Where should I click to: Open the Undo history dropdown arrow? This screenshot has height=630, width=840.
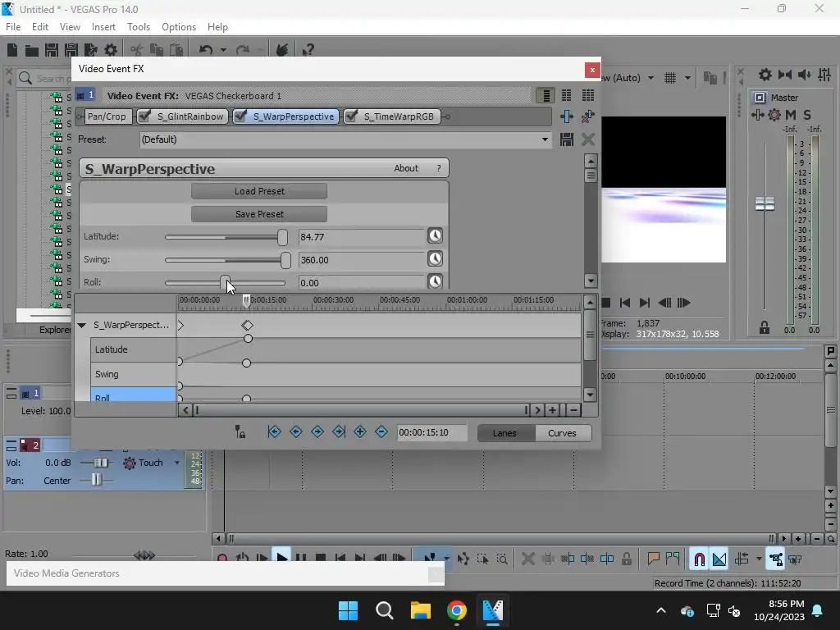(x=223, y=50)
